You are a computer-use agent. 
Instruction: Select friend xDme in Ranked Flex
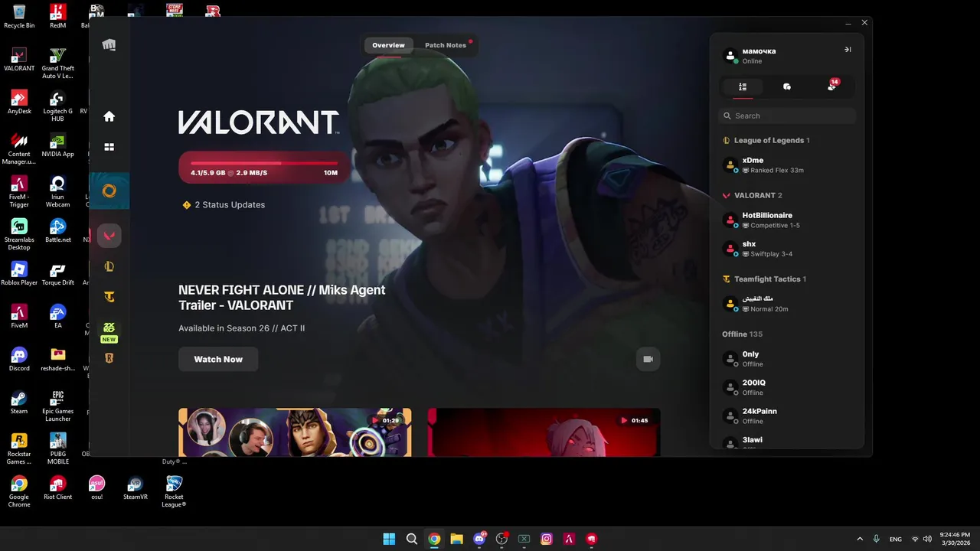[787, 165]
